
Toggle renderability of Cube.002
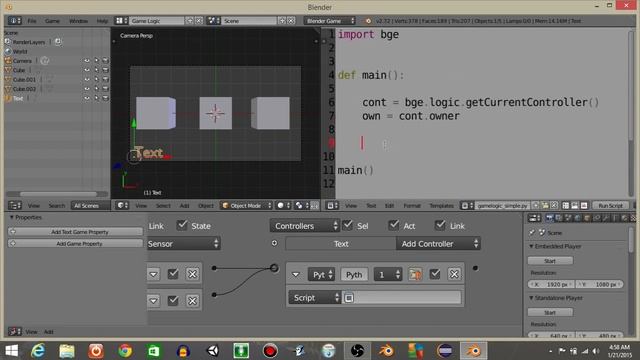[x=105, y=89]
